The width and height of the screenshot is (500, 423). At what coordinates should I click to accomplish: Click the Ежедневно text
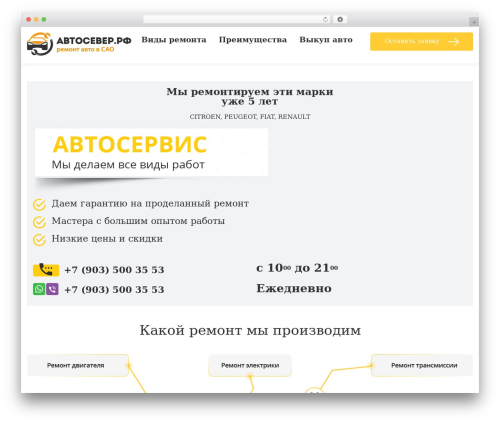tap(294, 288)
